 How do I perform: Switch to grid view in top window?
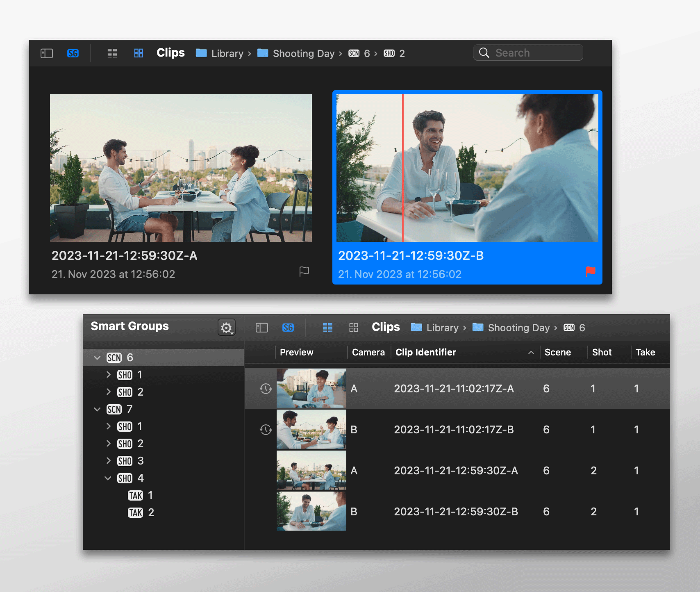139,53
